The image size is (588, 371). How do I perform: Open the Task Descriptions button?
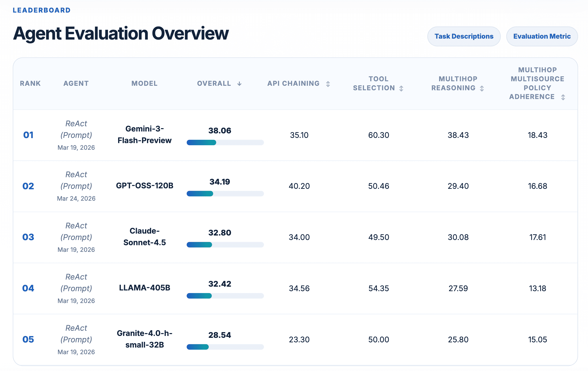464,36
